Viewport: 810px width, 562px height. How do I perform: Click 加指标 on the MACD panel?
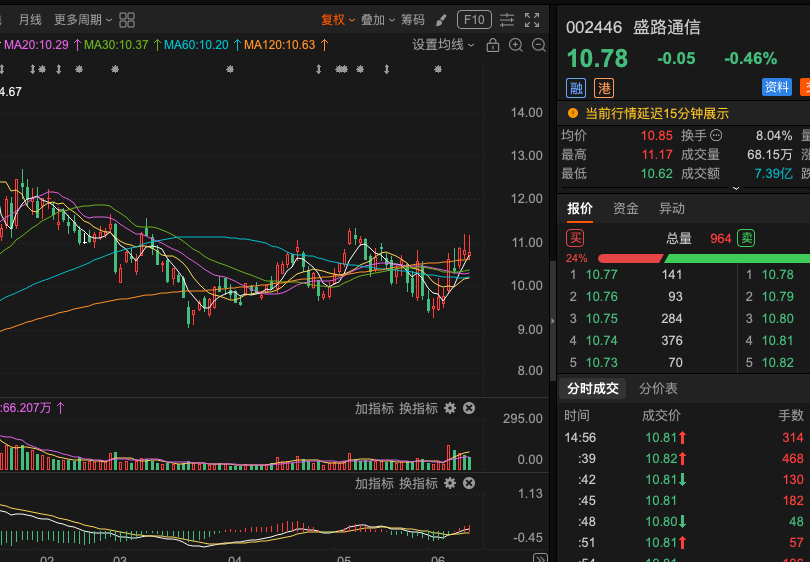(x=375, y=483)
